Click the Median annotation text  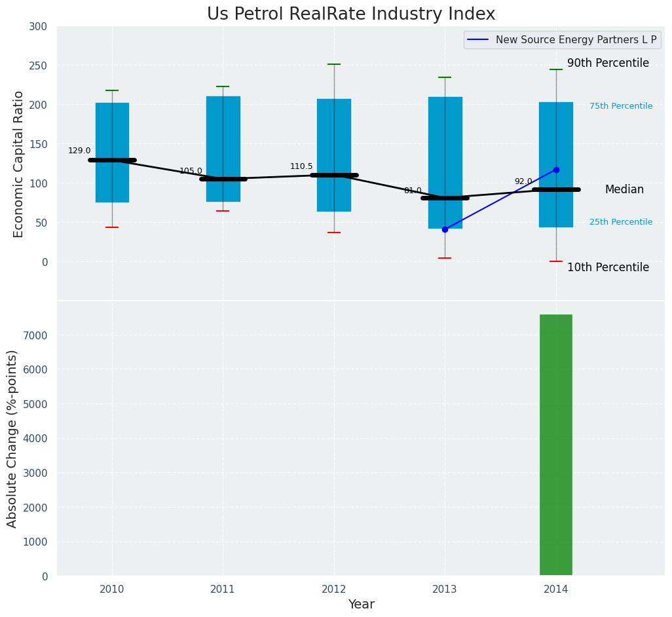tap(624, 189)
